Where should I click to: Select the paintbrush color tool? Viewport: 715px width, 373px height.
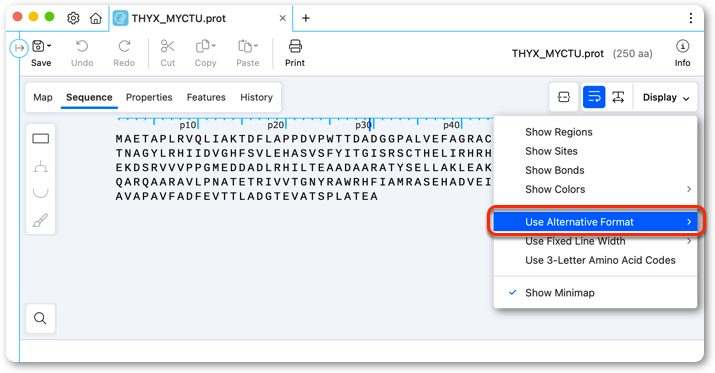41,221
